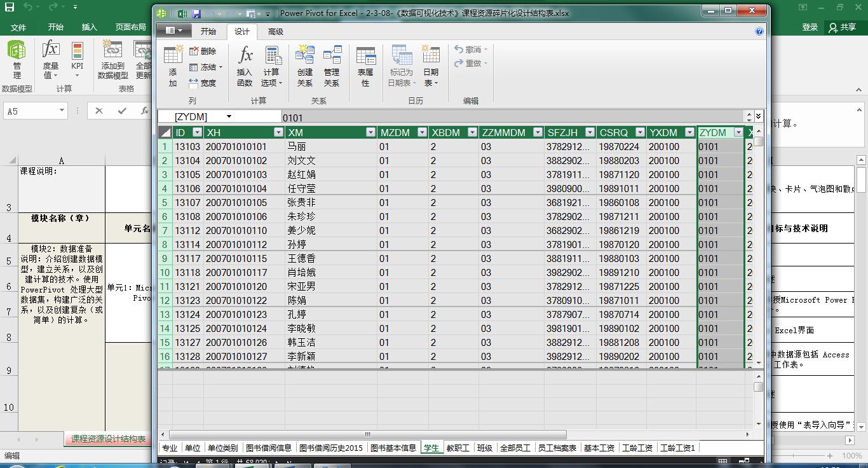Expand the Power Pivot formula bar
The image size is (868, 468).
point(758,116)
